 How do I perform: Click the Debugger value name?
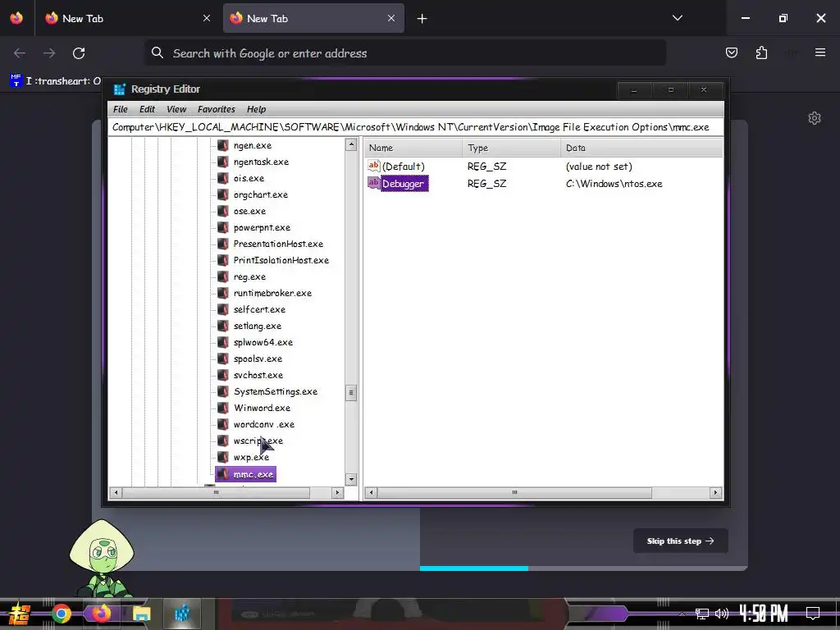click(x=403, y=184)
